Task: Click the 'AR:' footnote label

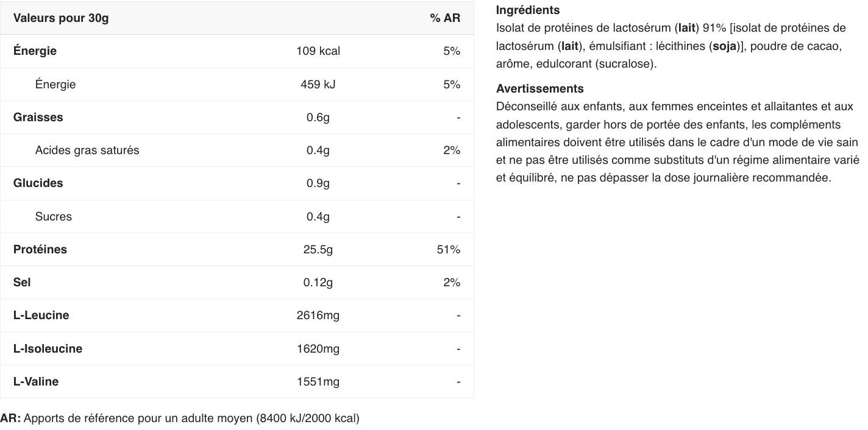Action: 10,418
